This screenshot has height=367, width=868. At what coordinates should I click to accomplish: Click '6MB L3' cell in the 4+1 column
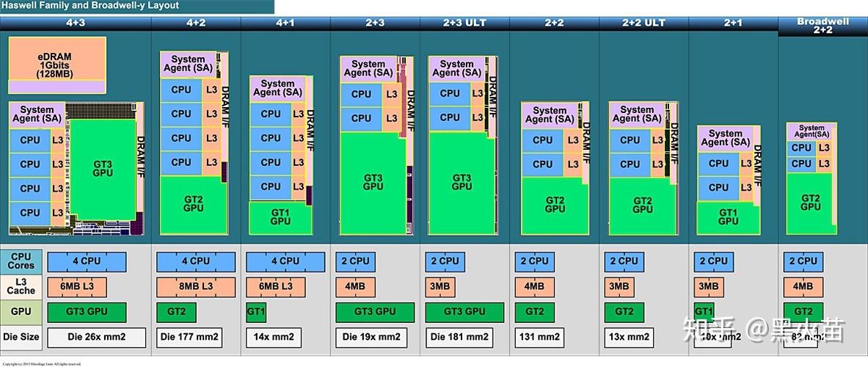[276, 287]
